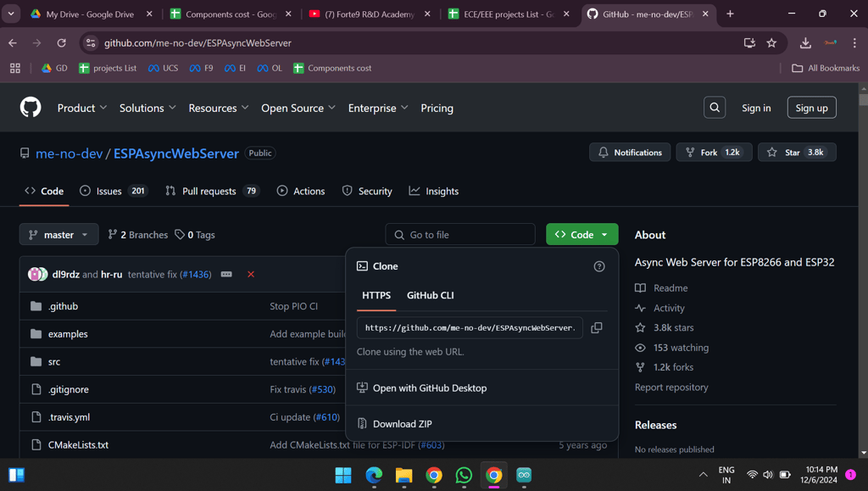This screenshot has height=491, width=868.
Task: Install app icon in address bar
Action: (x=749, y=42)
